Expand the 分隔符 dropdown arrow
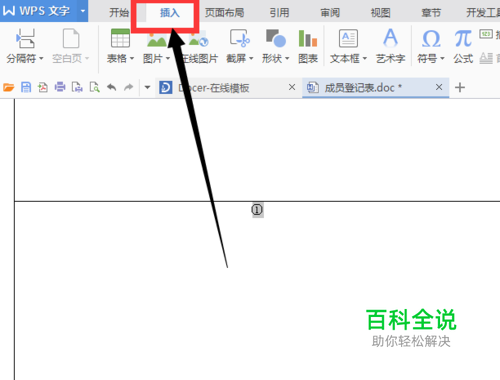This screenshot has height=380, width=500. click(41, 59)
